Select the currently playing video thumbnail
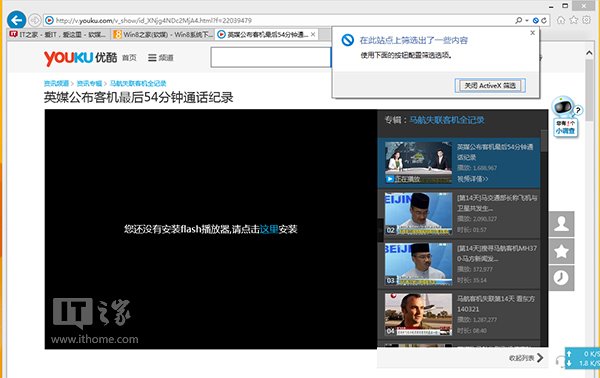Image resolution: width=600 pixels, height=378 pixels. click(418, 163)
